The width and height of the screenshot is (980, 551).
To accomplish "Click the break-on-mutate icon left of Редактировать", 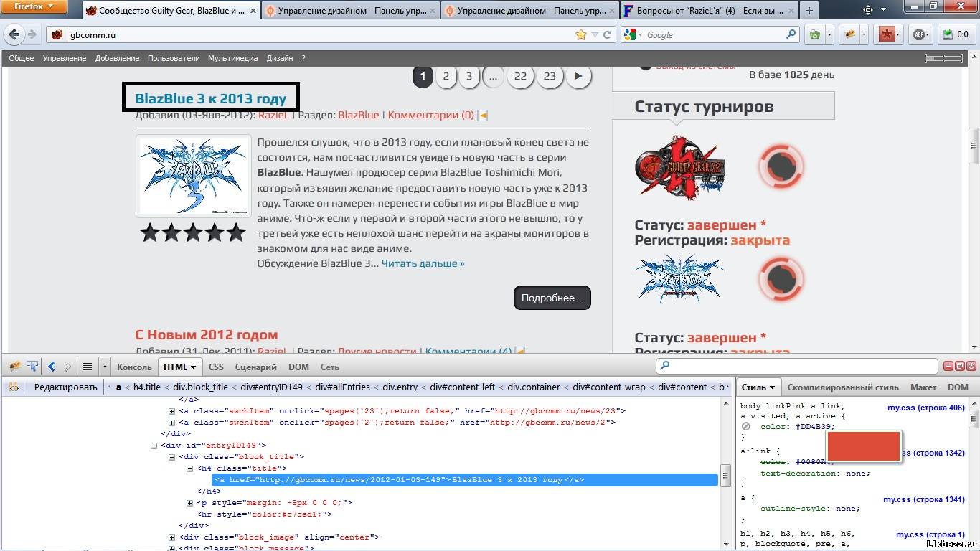I will (13, 387).
